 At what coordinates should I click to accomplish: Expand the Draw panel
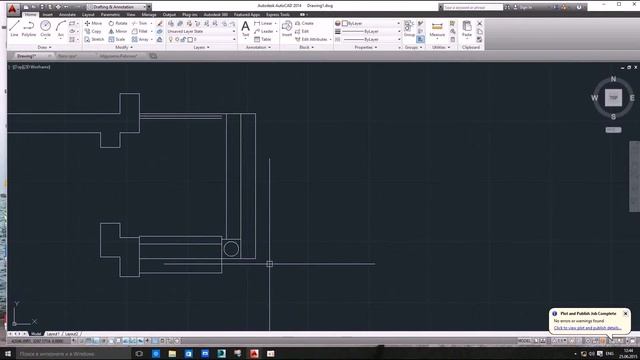44,47
